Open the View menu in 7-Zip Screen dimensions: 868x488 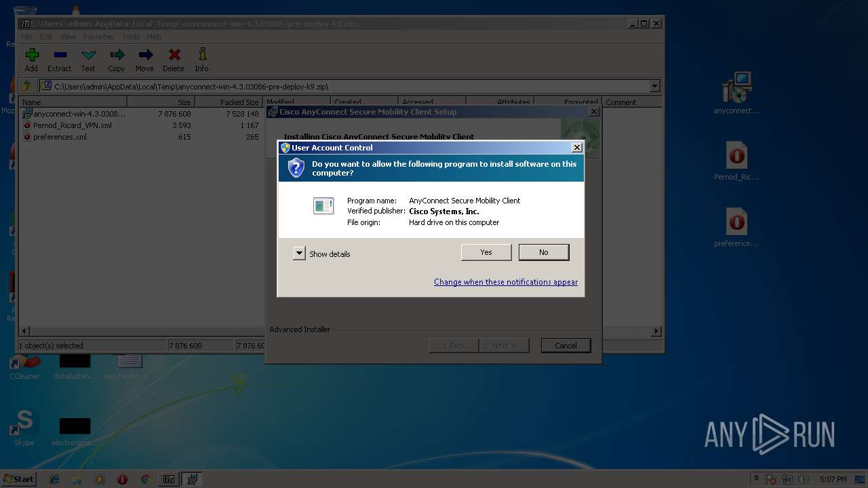(x=68, y=37)
